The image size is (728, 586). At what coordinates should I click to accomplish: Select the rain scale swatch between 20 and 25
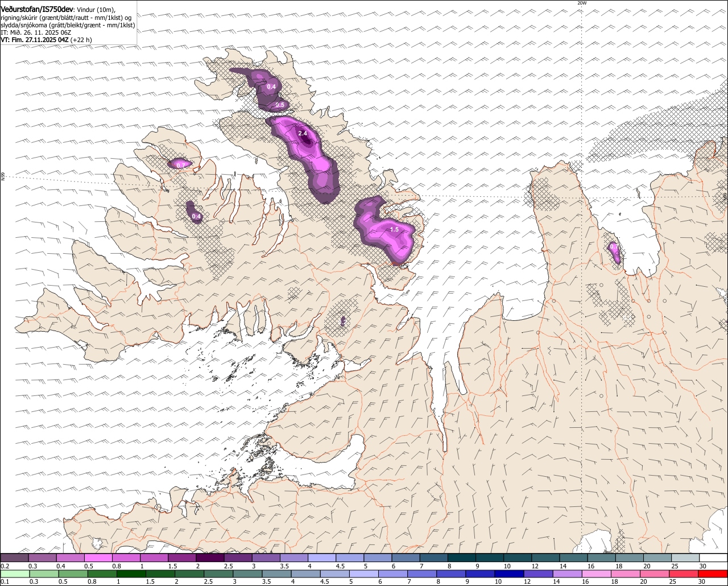point(654,573)
